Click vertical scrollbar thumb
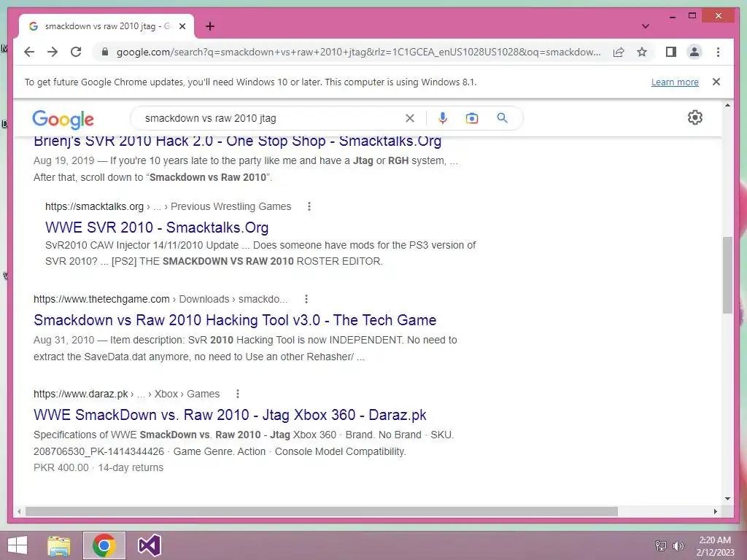747x560 pixels. [x=727, y=274]
